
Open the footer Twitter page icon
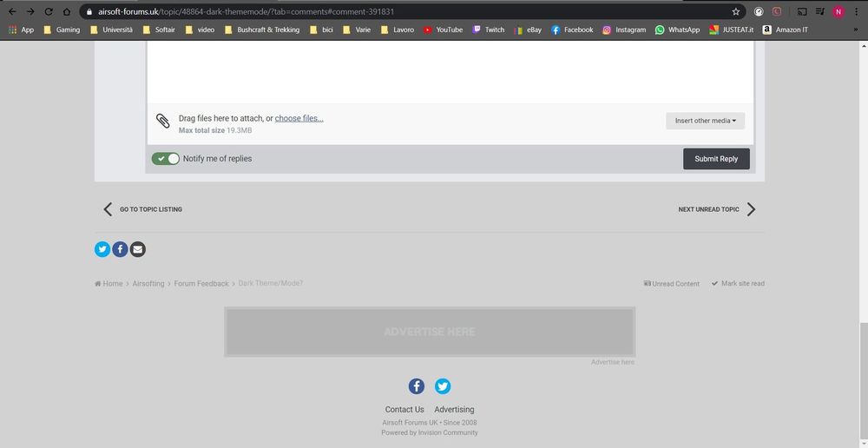(x=443, y=386)
